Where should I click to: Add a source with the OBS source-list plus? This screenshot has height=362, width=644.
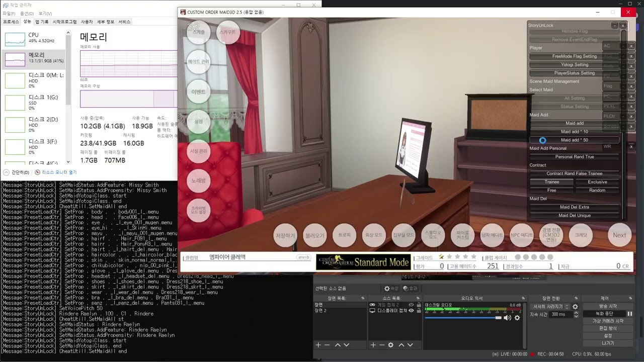click(x=373, y=345)
